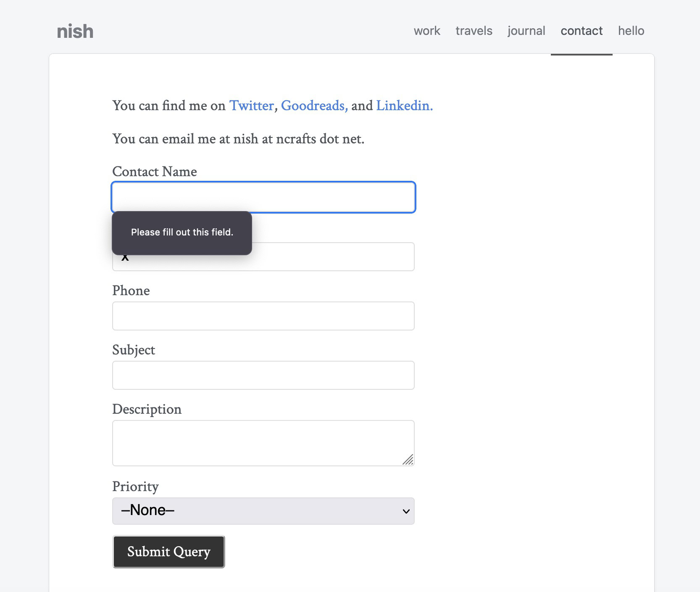The width and height of the screenshot is (700, 592).
Task: Open the journal page
Action: click(x=526, y=31)
